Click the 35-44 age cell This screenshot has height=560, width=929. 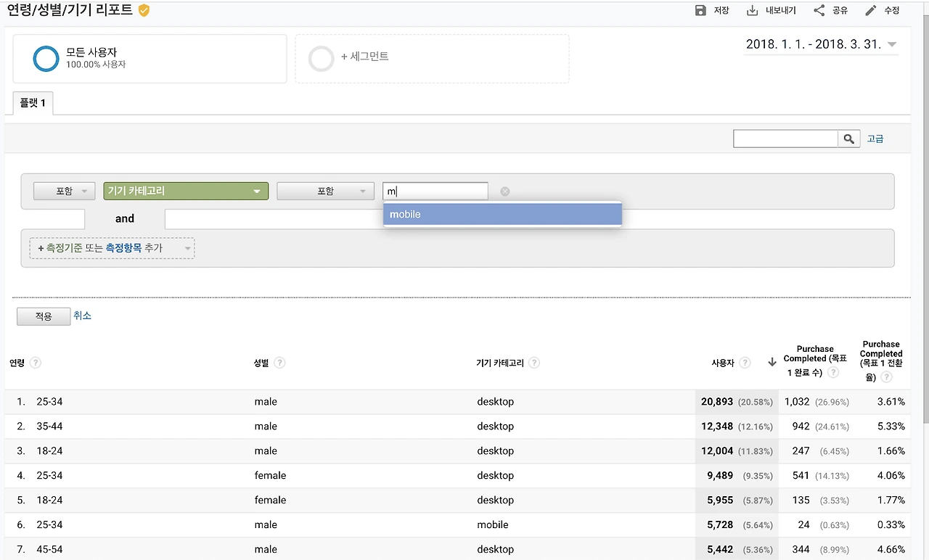pos(49,427)
